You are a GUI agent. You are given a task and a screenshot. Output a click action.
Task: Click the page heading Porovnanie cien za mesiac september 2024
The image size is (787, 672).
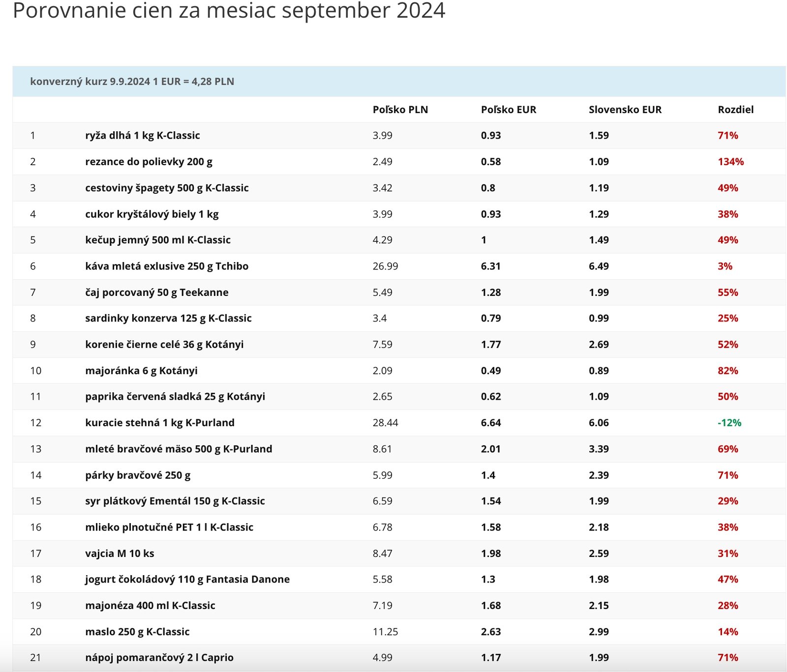click(x=229, y=10)
